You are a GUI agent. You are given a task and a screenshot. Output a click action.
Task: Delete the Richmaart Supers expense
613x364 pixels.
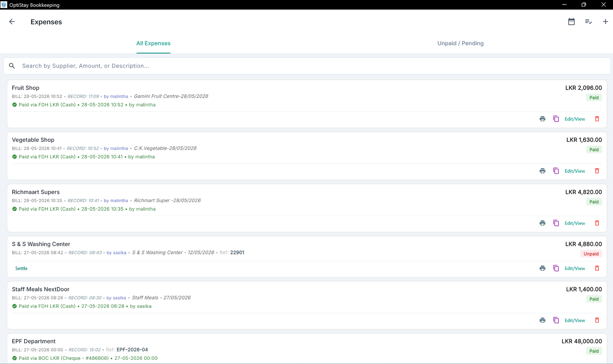click(x=597, y=223)
